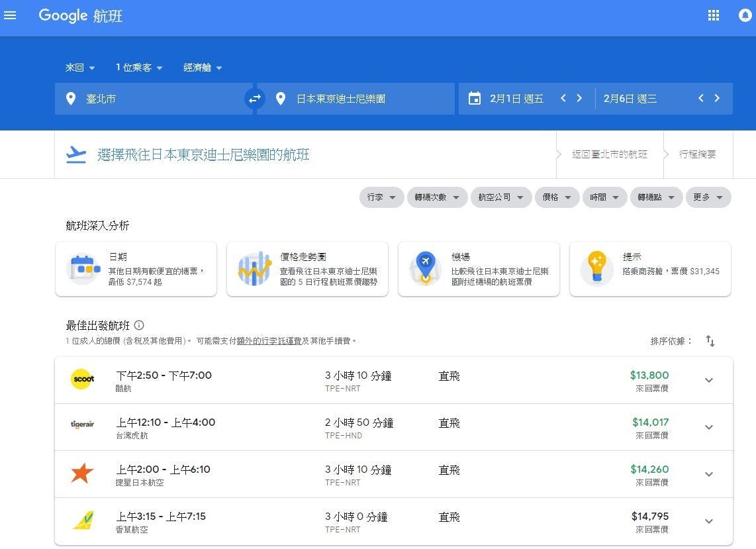Viewport: 756px width, 549px height.
Task: Click the sort order arrows icon
Action: pyautogui.click(x=710, y=341)
